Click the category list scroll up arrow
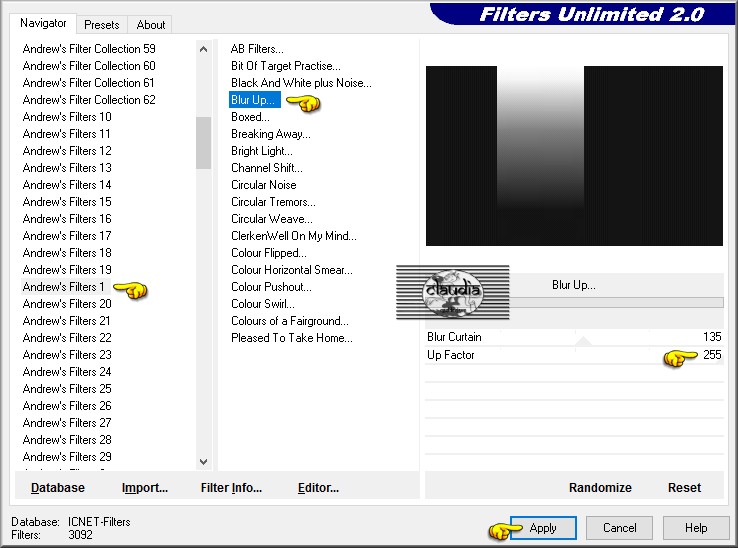Viewport: 738px width, 548px height. pyautogui.click(x=203, y=49)
